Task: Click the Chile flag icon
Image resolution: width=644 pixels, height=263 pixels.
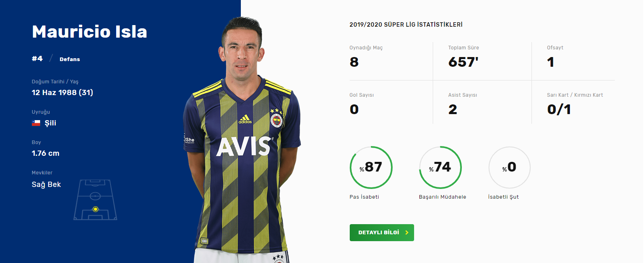Action: click(36, 123)
